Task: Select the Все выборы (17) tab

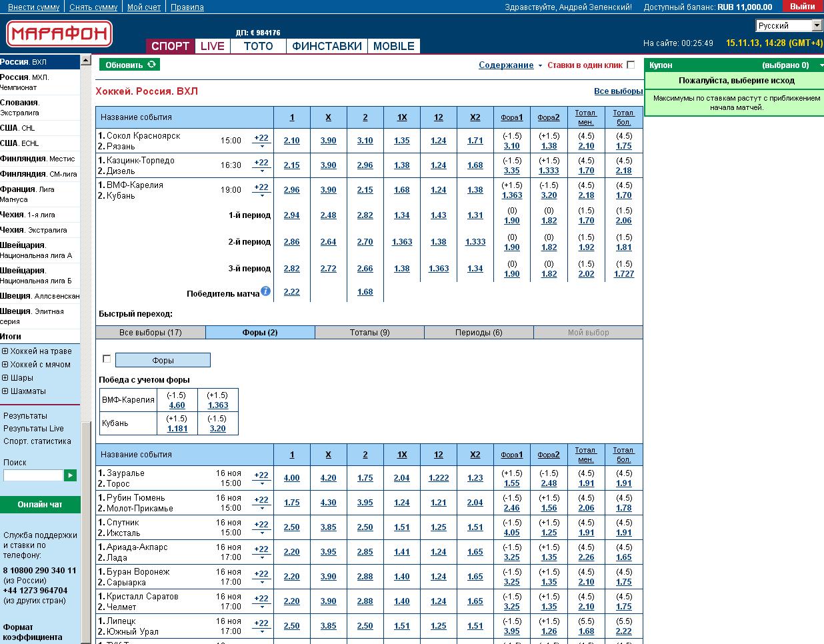Action: tap(151, 332)
